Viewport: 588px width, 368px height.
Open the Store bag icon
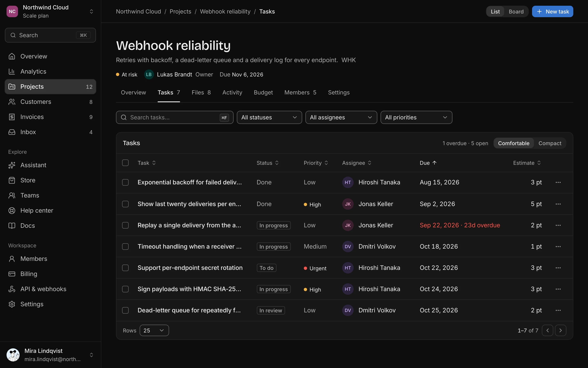pos(12,180)
